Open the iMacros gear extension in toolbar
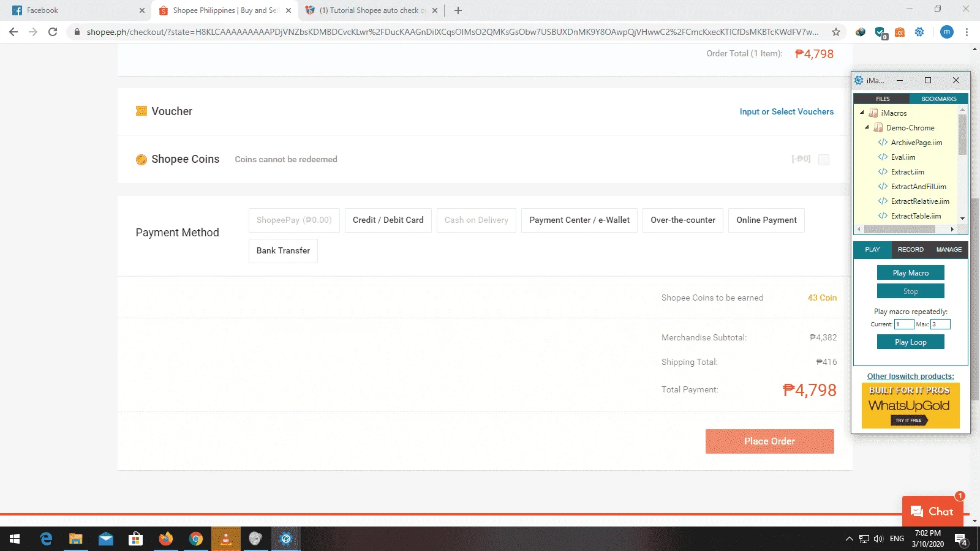Viewport: 980px width, 551px height. 919,32
